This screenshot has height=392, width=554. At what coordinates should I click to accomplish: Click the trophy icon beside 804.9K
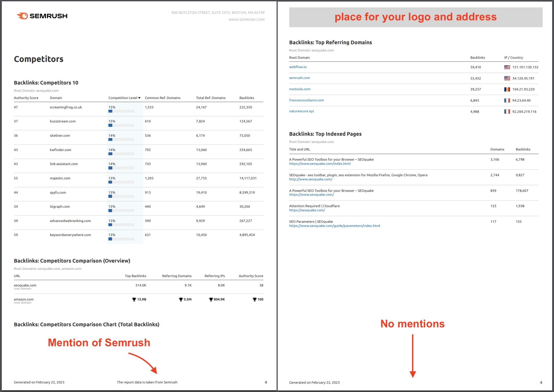(211, 299)
